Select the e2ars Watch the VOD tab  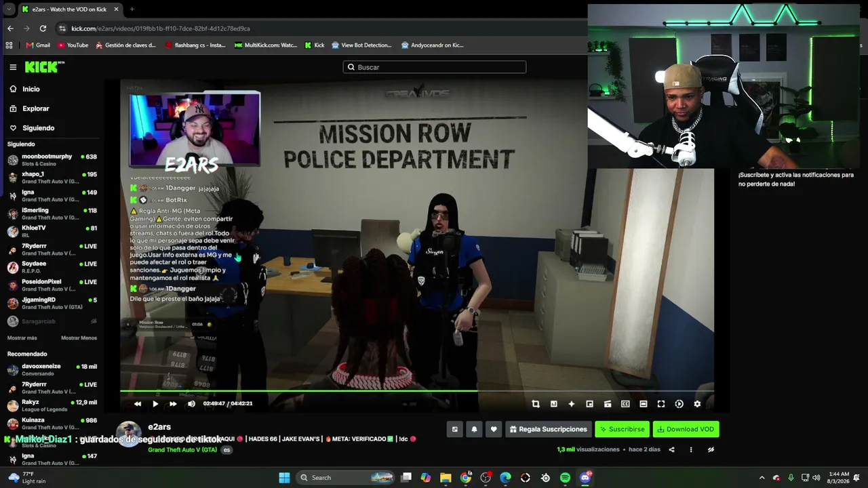[x=70, y=9]
